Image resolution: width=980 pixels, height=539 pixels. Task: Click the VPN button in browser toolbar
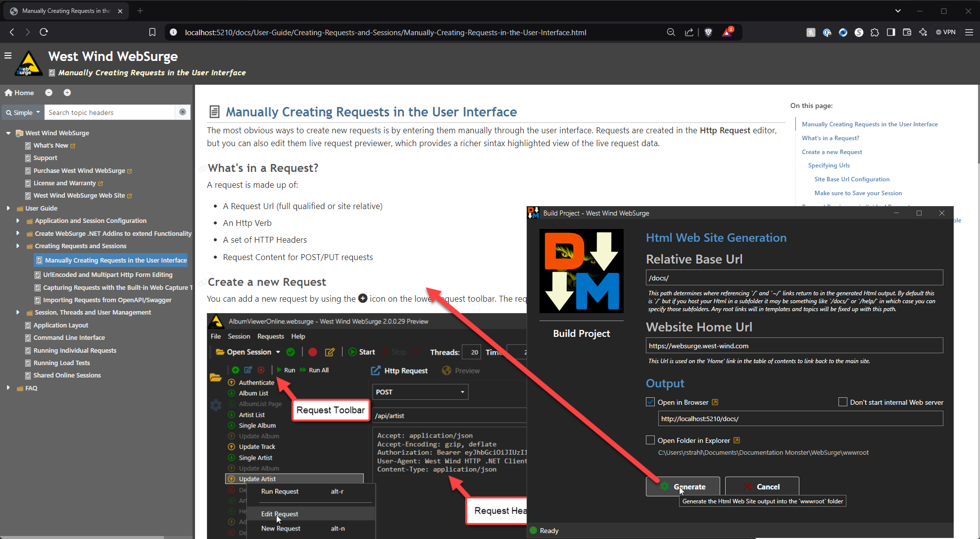pos(946,32)
